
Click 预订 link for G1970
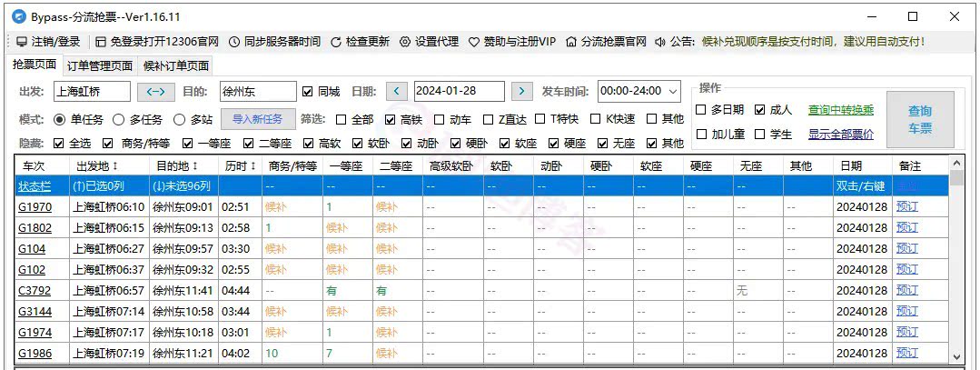pyautogui.click(x=906, y=206)
